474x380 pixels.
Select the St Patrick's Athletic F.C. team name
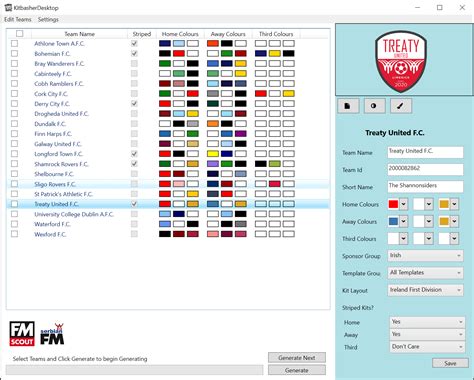[63, 194]
